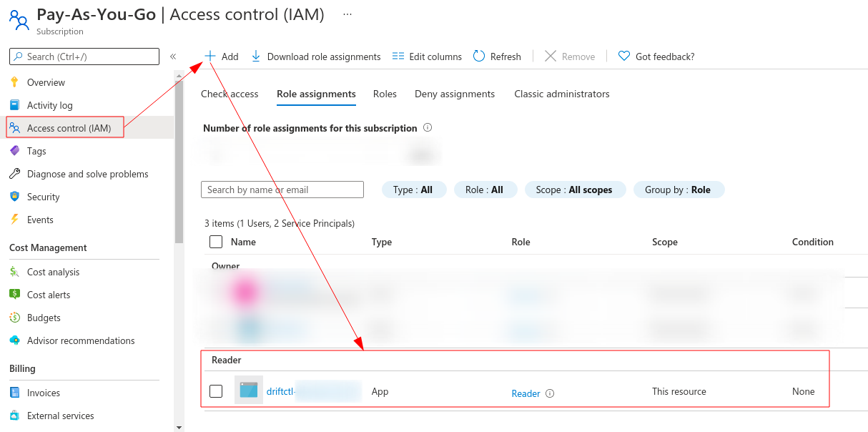Open the Type : All filter
The image size is (868, 432).
coord(413,190)
